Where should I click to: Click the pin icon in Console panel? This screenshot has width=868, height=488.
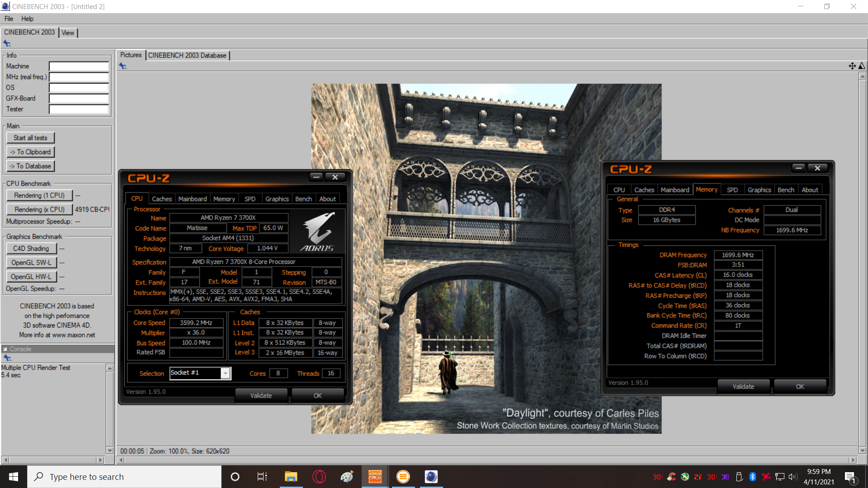pos(7,358)
